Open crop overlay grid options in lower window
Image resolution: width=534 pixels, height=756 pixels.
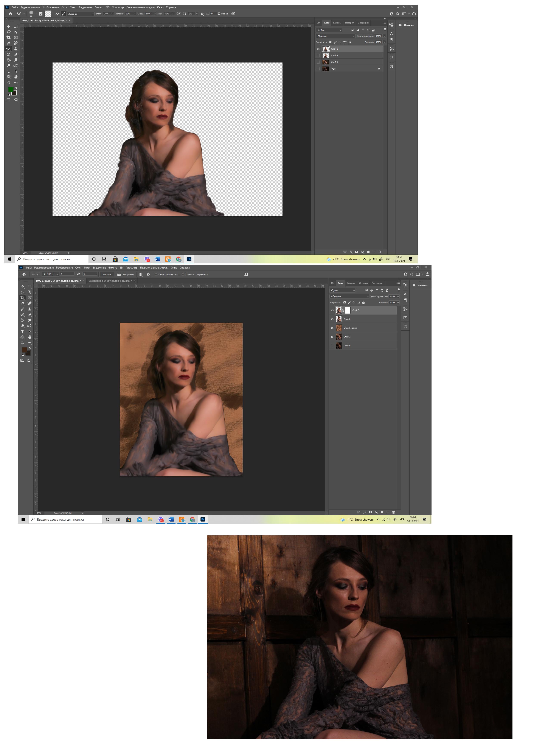[x=141, y=274]
